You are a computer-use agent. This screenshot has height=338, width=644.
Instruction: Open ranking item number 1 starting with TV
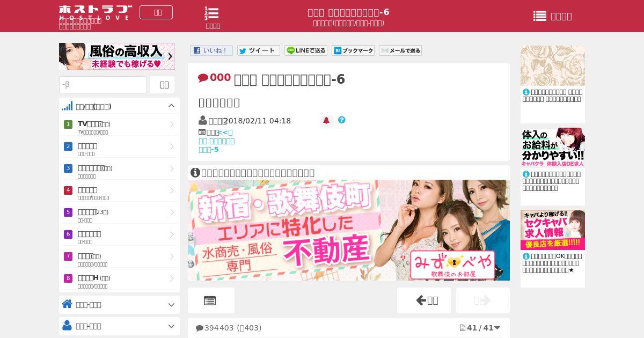[x=119, y=127]
